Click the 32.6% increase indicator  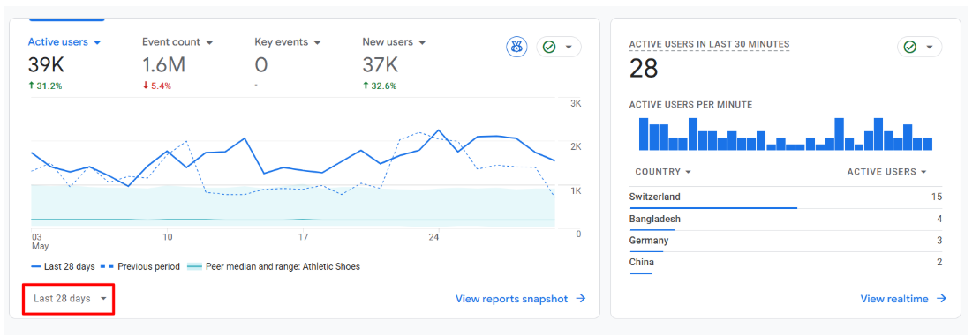[x=380, y=86]
